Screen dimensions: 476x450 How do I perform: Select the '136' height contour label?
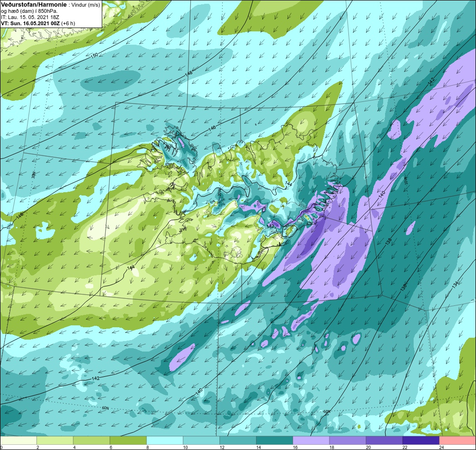[x=403, y=287]
